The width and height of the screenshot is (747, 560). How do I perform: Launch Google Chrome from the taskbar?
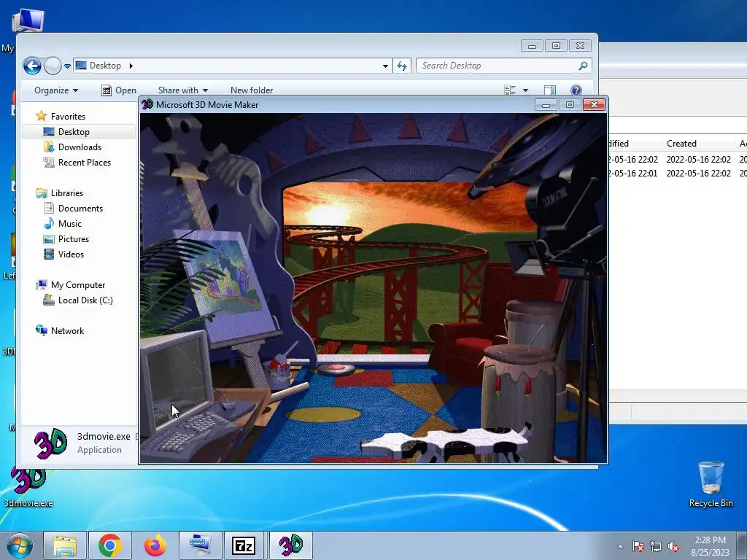110,545
